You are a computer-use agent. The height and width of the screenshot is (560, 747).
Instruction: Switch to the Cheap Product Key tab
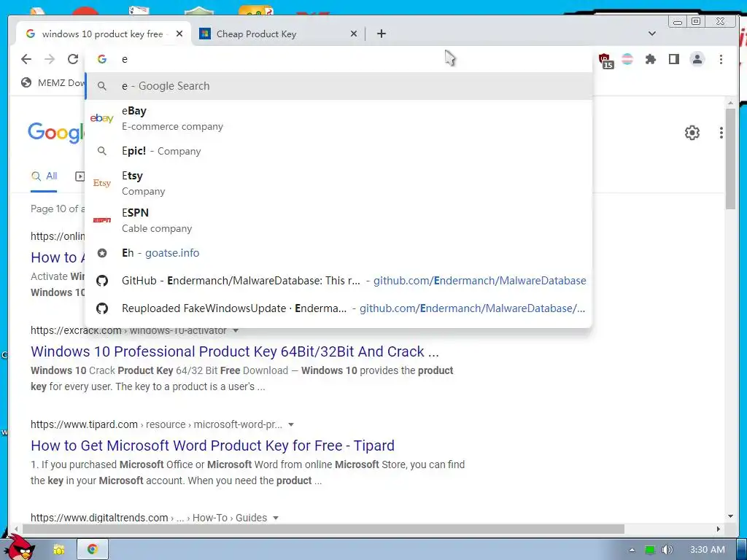(x=278, y=34)
